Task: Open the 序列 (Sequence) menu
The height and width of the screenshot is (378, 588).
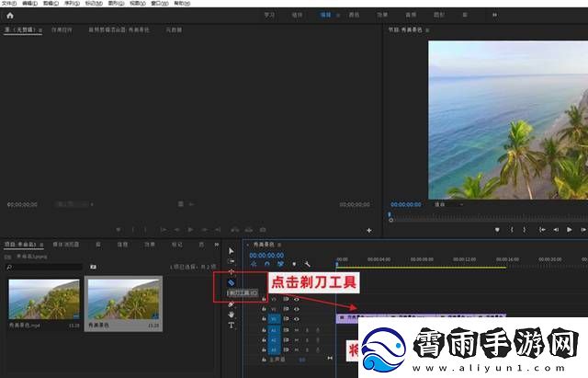Action: 72,4
